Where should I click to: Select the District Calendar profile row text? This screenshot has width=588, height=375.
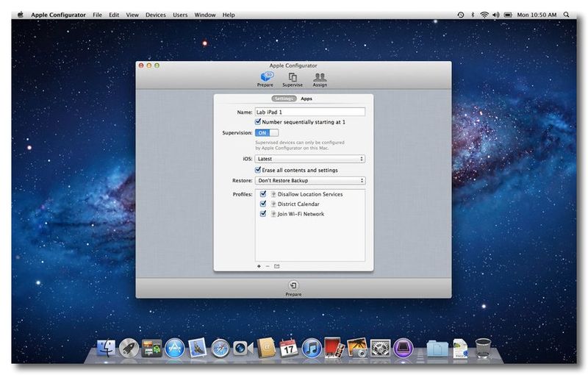click(298, 204)
